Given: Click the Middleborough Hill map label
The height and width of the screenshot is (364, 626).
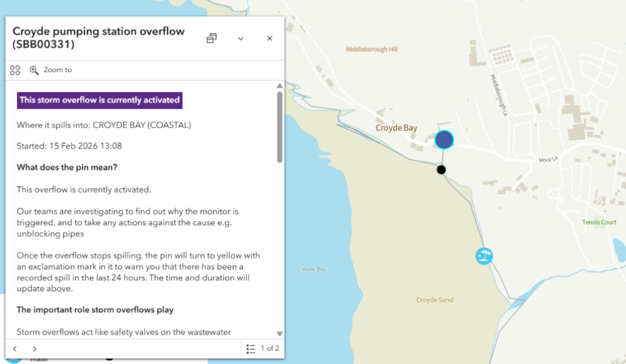Looking at the screenshot, I should [x=372, y=49].
